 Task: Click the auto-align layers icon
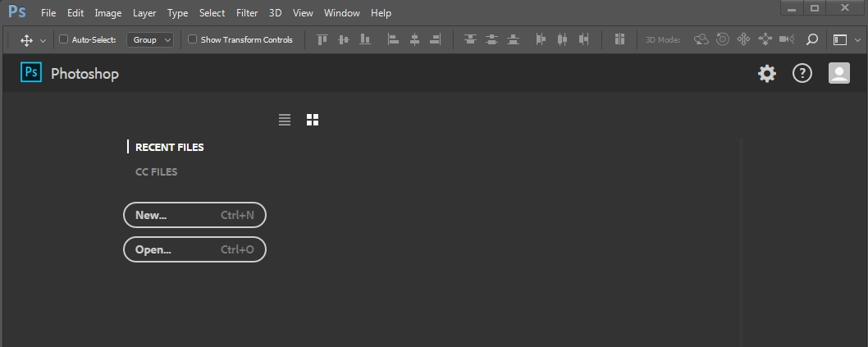click(619, 39)
